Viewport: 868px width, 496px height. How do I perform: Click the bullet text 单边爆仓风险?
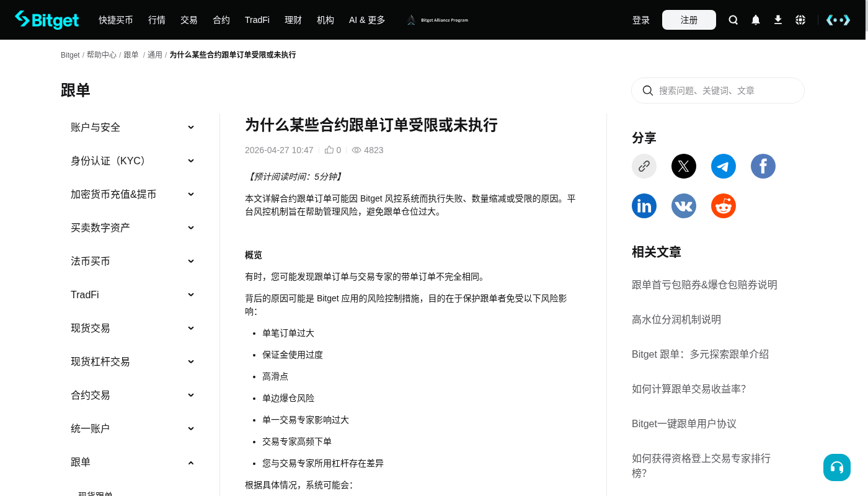[288, 398]
